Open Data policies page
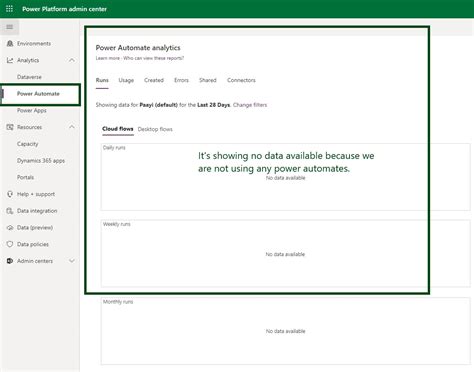 click(33, 244)
